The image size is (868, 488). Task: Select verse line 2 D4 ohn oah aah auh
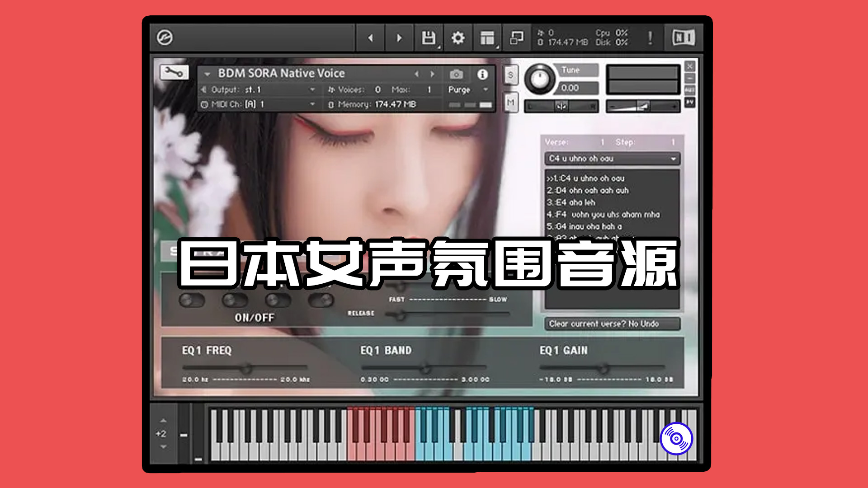point(588,191)
